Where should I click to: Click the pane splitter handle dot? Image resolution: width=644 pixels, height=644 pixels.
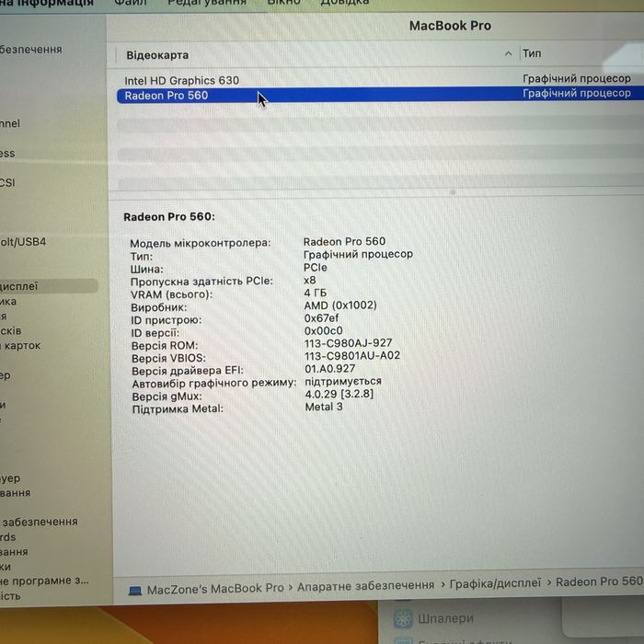[x=453, y=191]
